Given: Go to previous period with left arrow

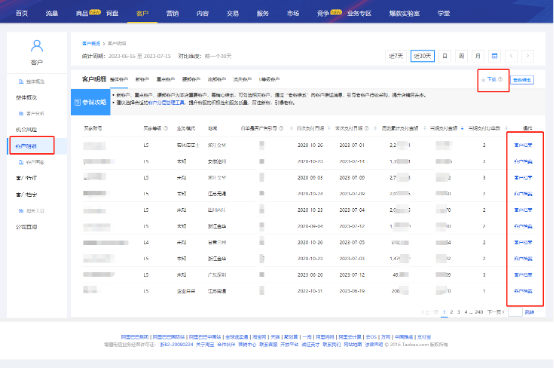Looking at the screenshot, I should coord(511,56).
